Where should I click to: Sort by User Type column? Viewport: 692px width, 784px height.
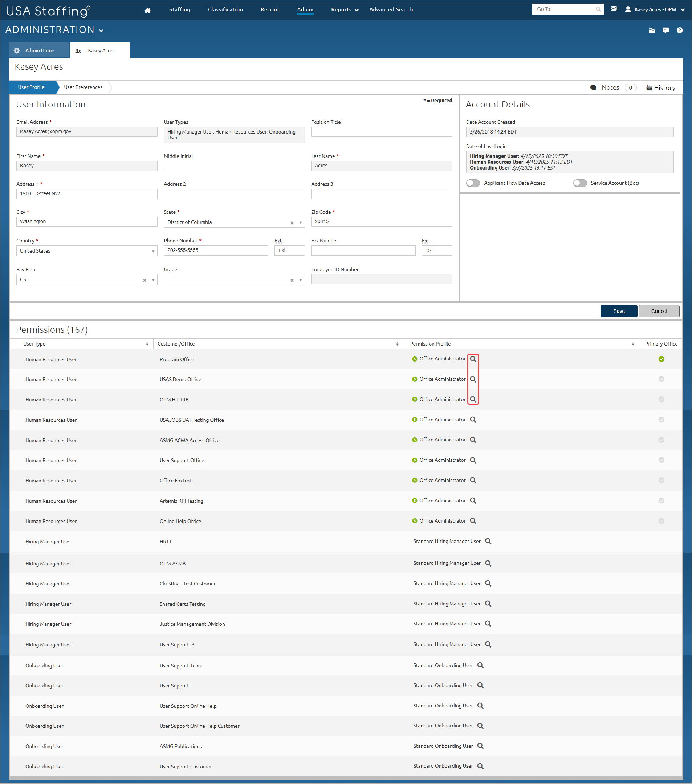(x=147, y=344)
